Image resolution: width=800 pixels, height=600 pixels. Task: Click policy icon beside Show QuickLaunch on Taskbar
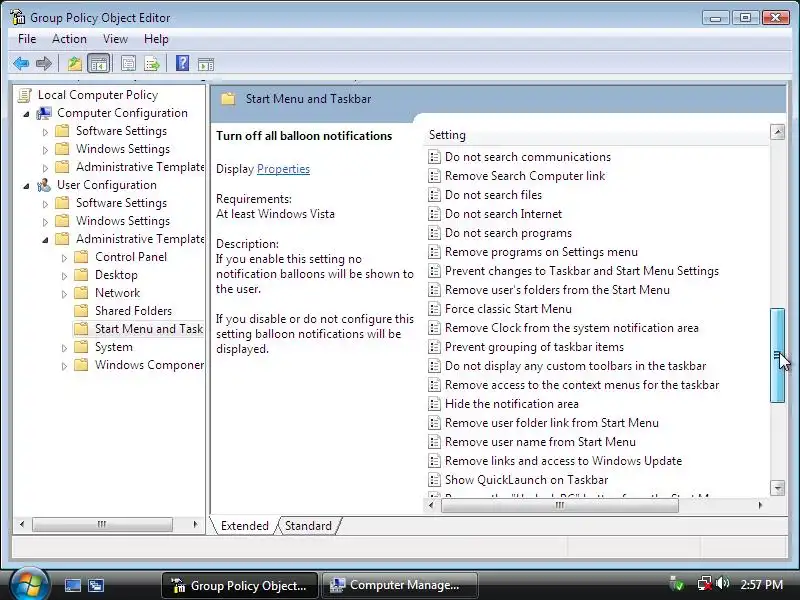(434, 480)
